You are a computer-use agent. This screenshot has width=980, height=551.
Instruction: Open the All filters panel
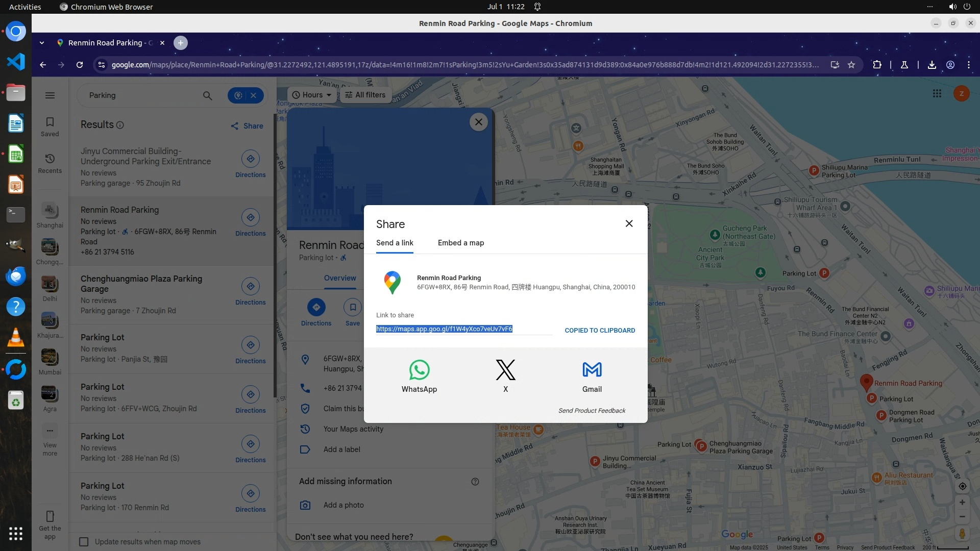(x=365, y=95)
